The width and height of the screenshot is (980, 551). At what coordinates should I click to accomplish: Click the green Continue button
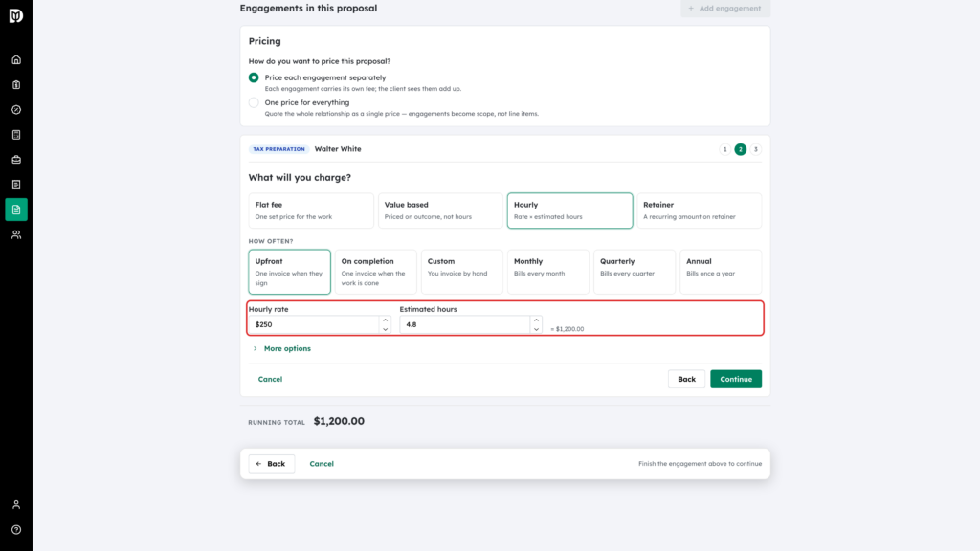(x=736, y=379)
